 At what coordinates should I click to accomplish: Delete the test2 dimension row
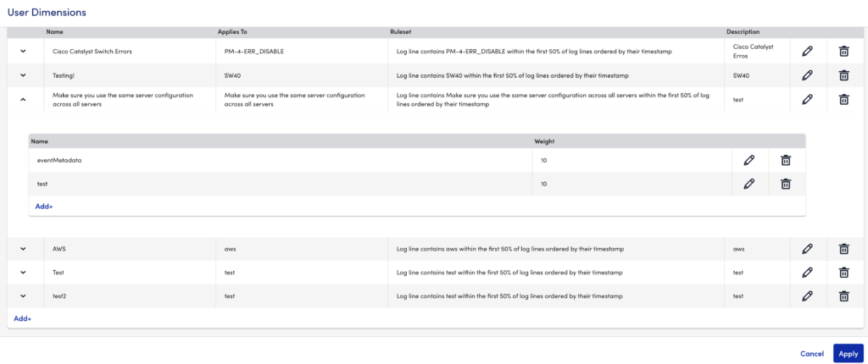(x=843, y=296)
